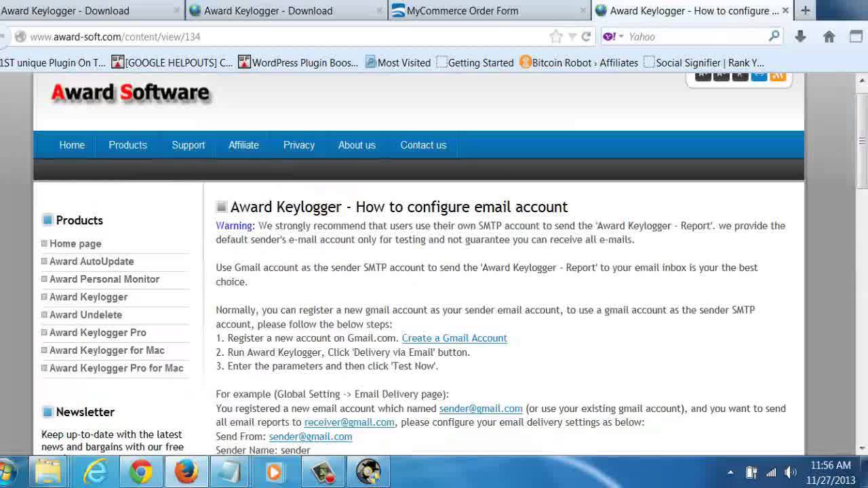Click scrollbar down arrow
Viewport: 868px width, 488px height.
(862, 448)
